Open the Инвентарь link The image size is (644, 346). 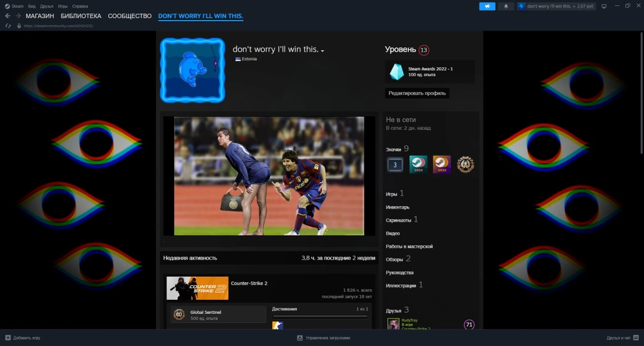click(397, 207)
